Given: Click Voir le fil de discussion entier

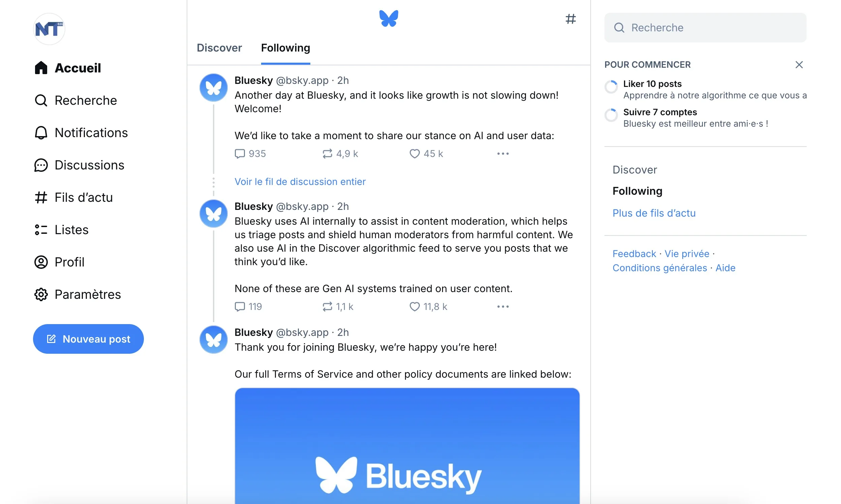Looking at the screenshot, I should (299, 181).
